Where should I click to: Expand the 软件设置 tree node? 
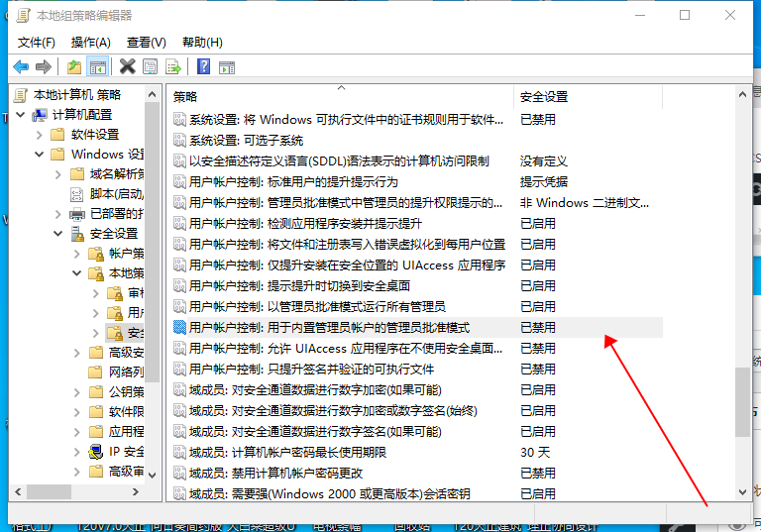pos(40,135)
